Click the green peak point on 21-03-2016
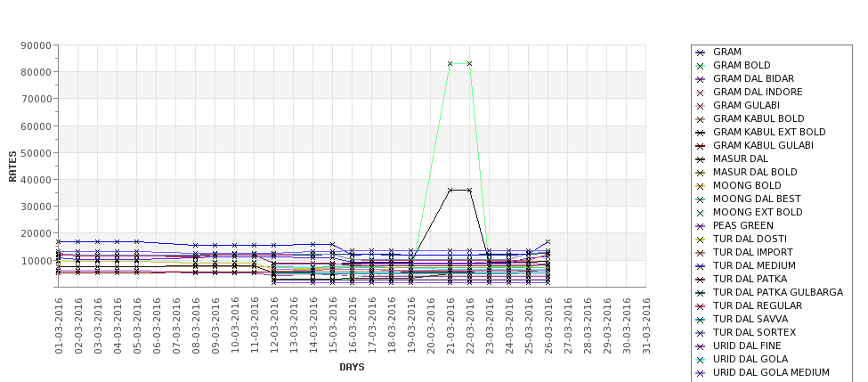This screenshot has width=868, height=382. (450, 64)
